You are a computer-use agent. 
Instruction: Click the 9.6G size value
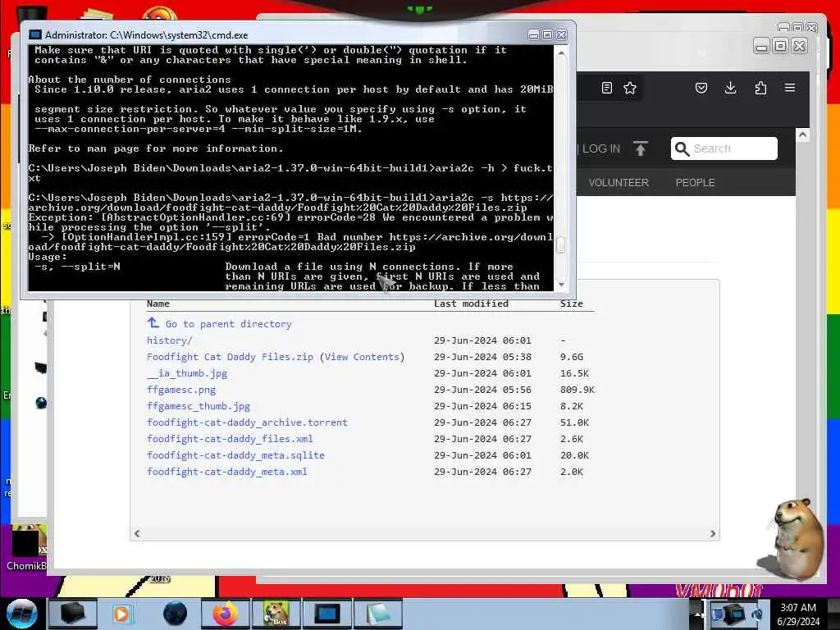click(572, 357)
